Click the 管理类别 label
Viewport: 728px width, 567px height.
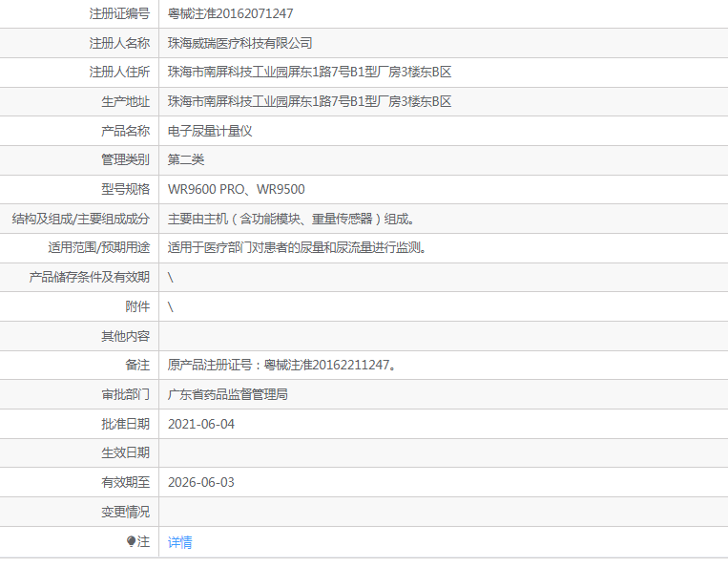click(x=125, y=159)
